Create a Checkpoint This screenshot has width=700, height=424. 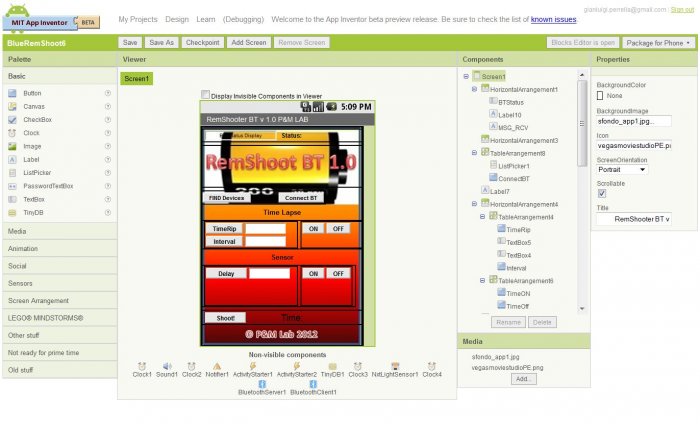point(203,42)
